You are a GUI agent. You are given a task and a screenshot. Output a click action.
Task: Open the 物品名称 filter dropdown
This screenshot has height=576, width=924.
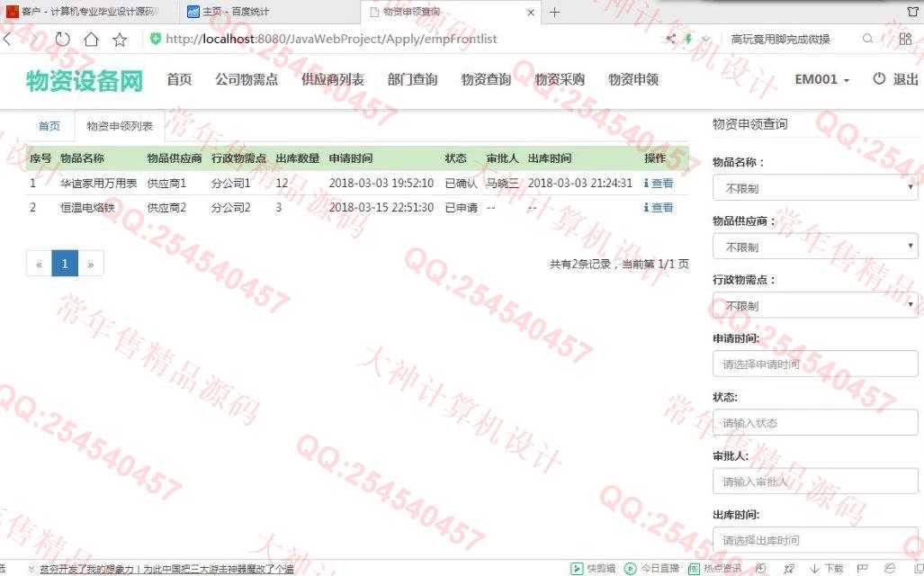815,187
